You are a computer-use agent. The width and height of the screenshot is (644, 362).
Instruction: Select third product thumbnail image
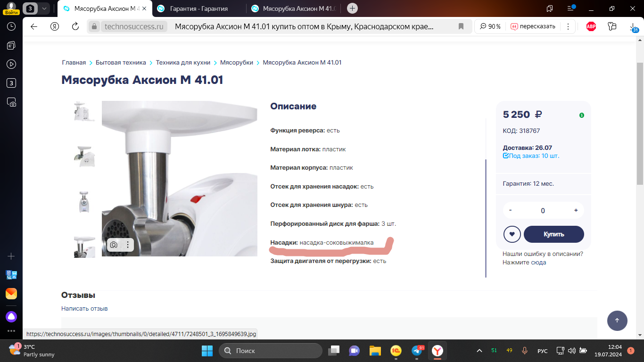tap(84, 202)
